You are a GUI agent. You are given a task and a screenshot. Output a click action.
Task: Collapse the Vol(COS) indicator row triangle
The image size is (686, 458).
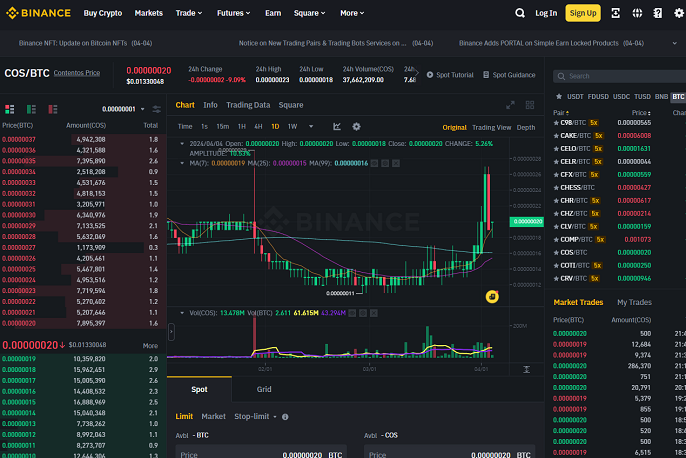[x=182, y=313]
